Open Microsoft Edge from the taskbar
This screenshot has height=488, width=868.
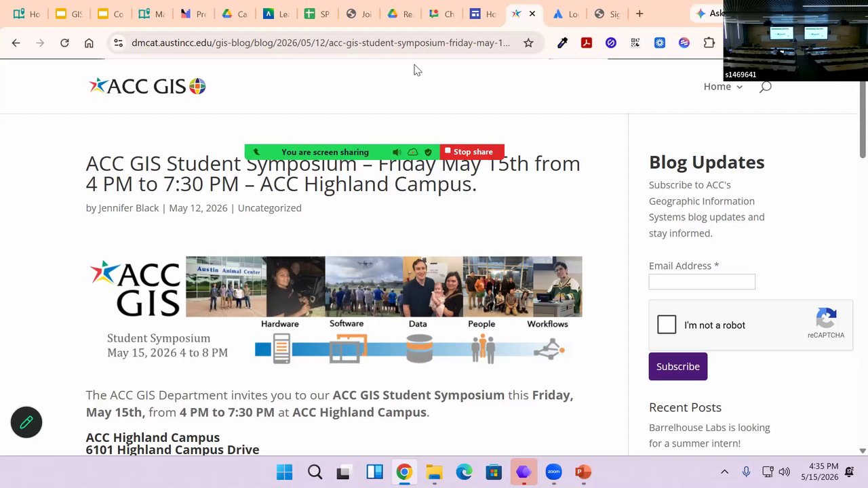click(464, 472)
